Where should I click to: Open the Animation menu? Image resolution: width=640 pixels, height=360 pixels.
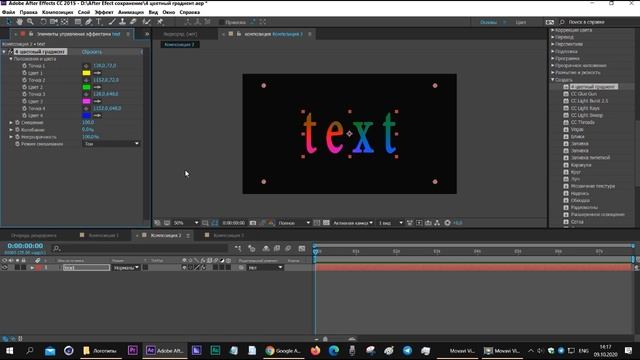(131, 12)
